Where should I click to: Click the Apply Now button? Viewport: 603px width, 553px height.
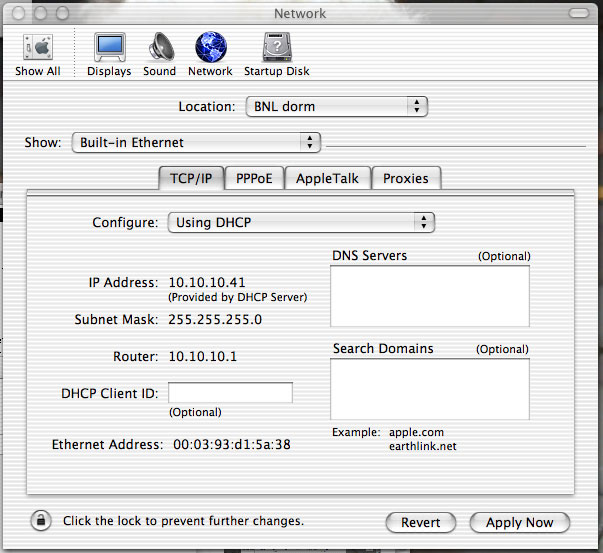519,522
